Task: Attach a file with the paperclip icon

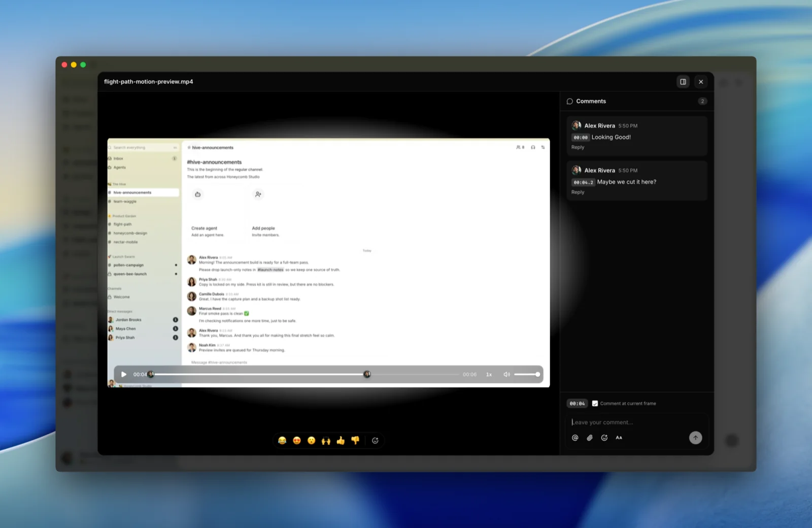Action: [590, 438]
